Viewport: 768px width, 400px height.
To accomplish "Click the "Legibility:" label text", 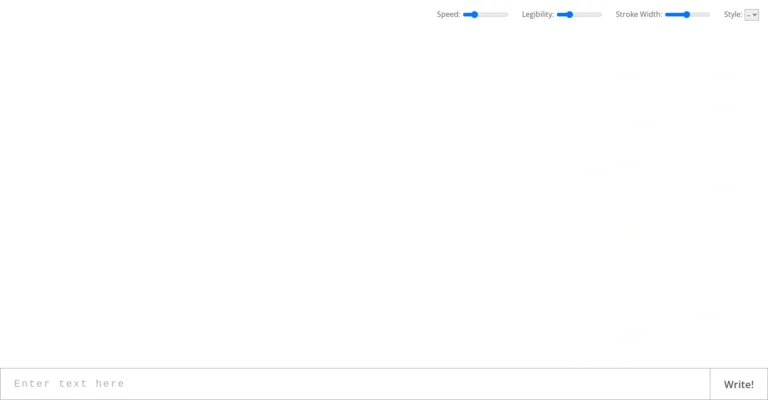I will click(x=537, y=15).
